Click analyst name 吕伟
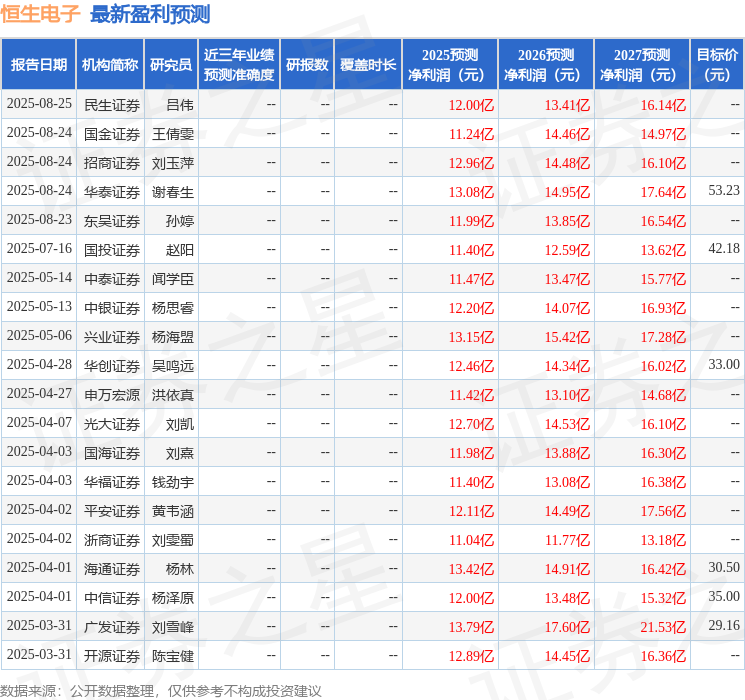 tap(180, 105)
